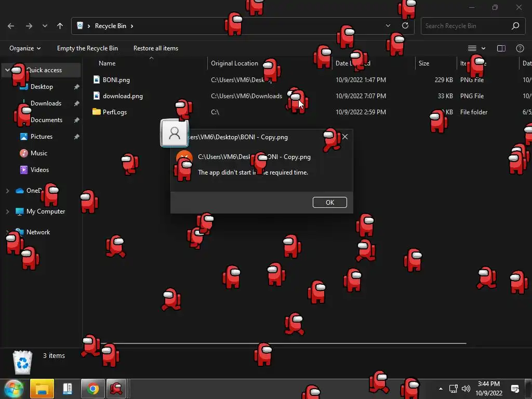Click the Pictures sidebar icon

tap(24, 137)
